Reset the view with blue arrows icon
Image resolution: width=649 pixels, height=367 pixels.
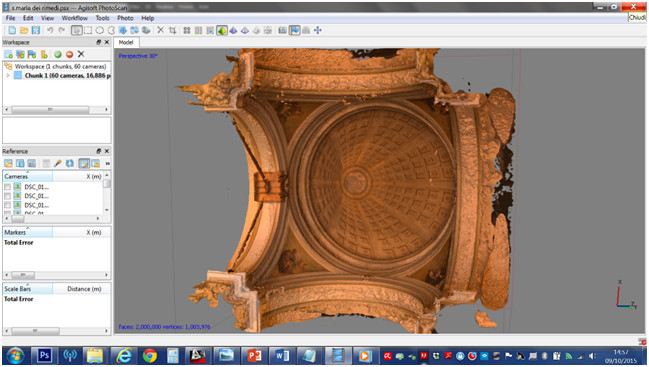coord(318,30)
